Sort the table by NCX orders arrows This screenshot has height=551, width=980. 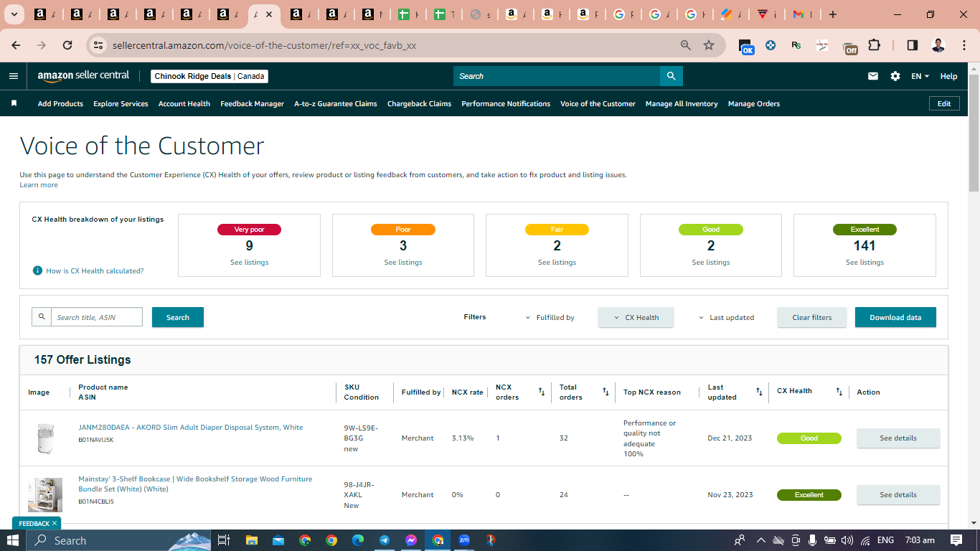tap(542, 392)
